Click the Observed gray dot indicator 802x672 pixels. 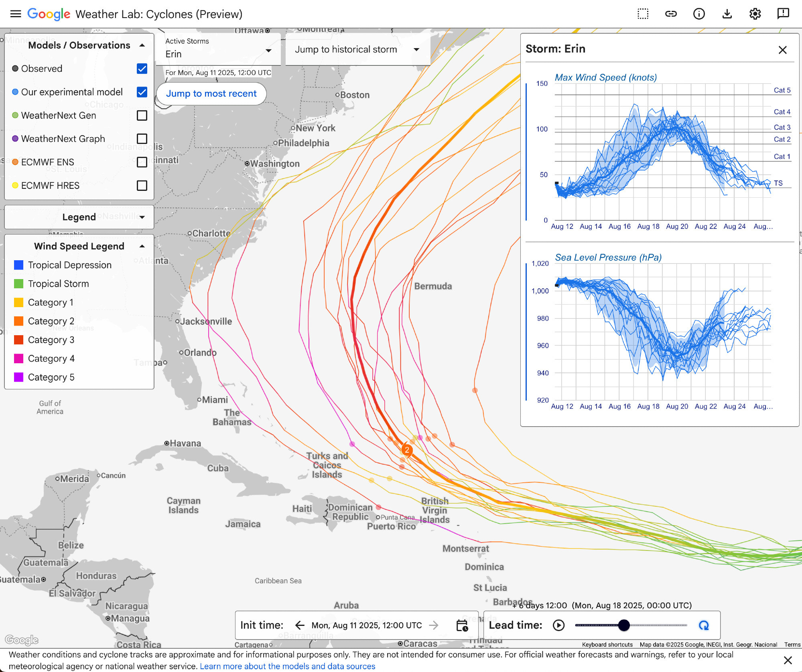15,69
